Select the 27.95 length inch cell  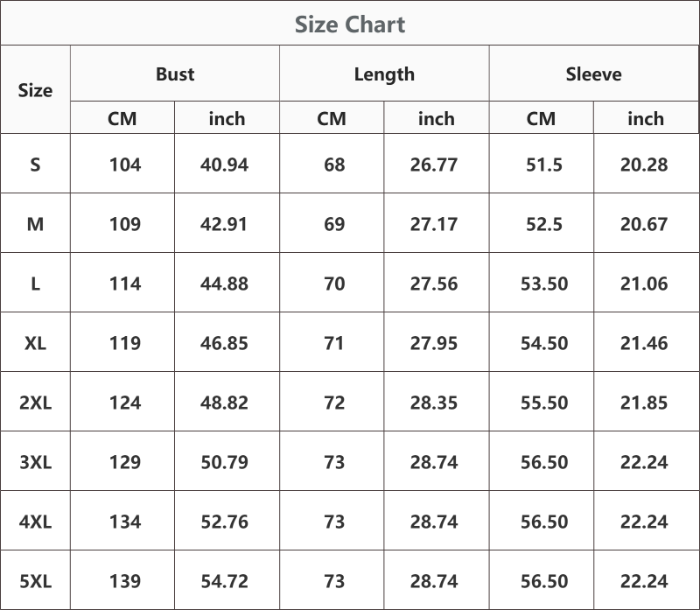coord(434,343)
